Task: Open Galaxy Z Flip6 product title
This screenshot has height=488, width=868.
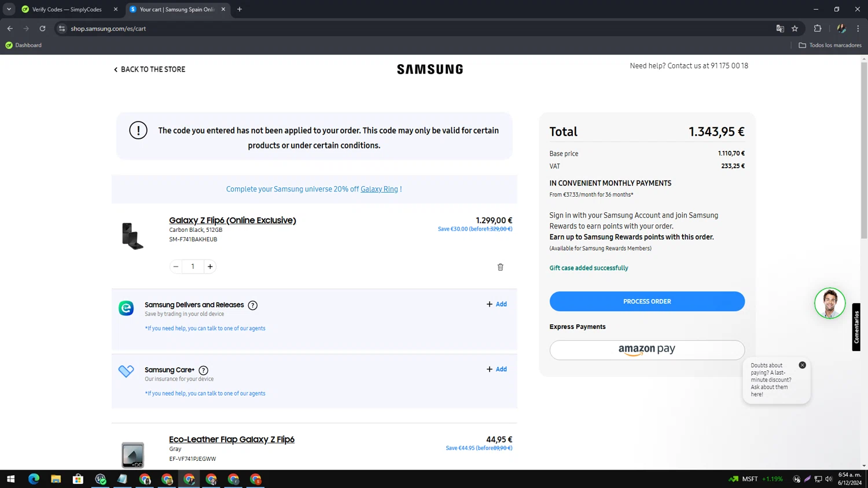Action: (232, 220)
